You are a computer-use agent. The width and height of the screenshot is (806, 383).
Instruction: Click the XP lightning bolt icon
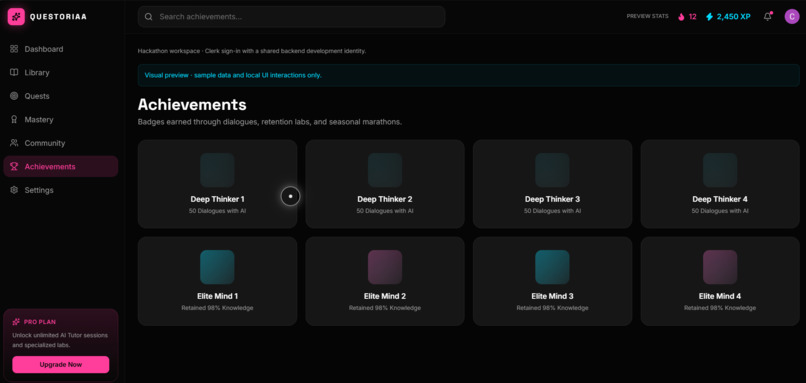click(x=709, y=16)
